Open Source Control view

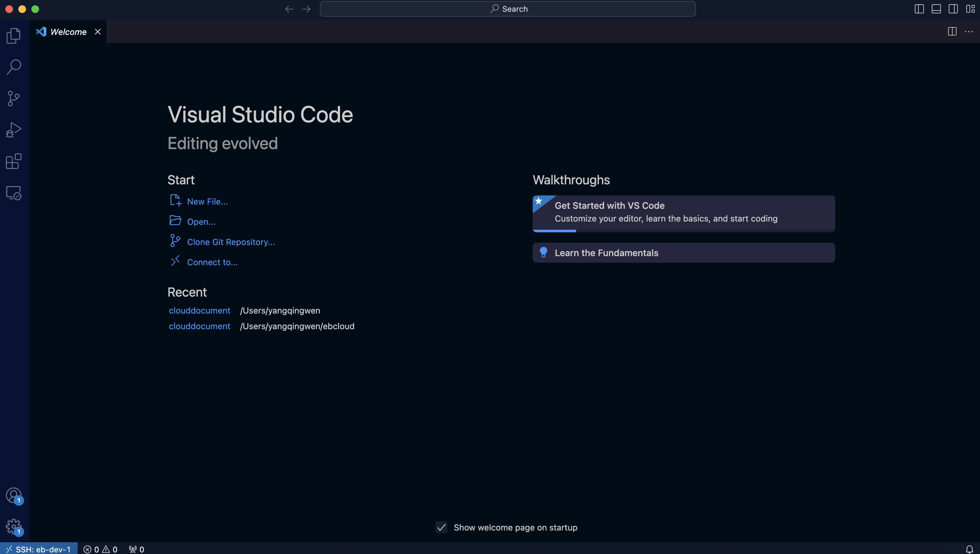(x=14, y=99)
